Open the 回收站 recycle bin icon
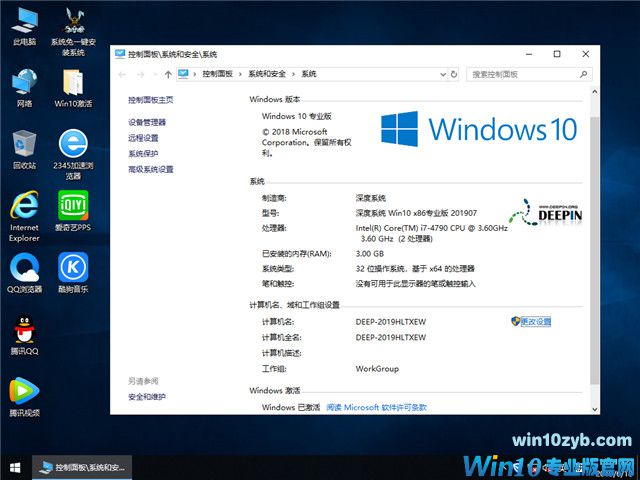This screenshot has width=640, height=480. [24, 149]
